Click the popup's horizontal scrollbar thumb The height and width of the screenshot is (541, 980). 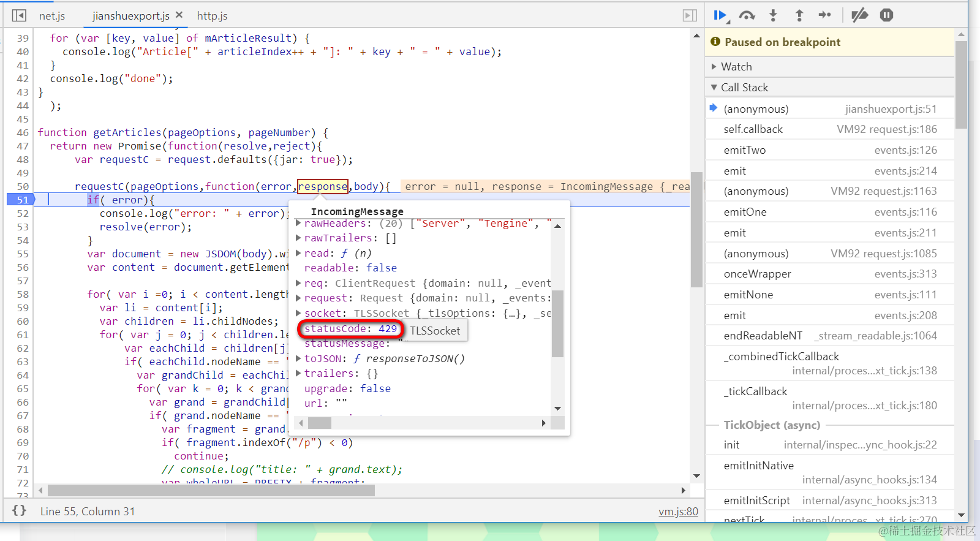click(319, 423)
